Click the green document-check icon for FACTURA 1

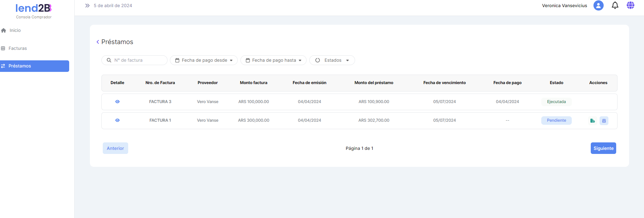point(592,121)
